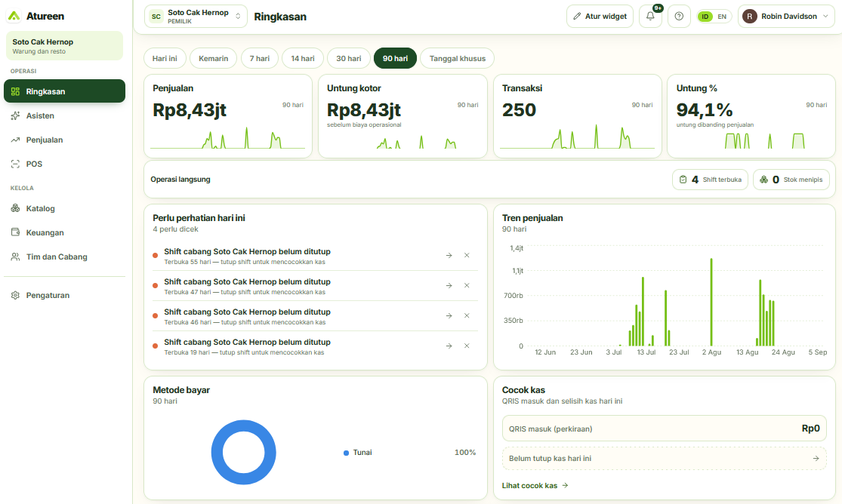This screenshot has height=504, width=842.
Task: Click the Tim dan Cabang people icon
Action: (16, 257)
